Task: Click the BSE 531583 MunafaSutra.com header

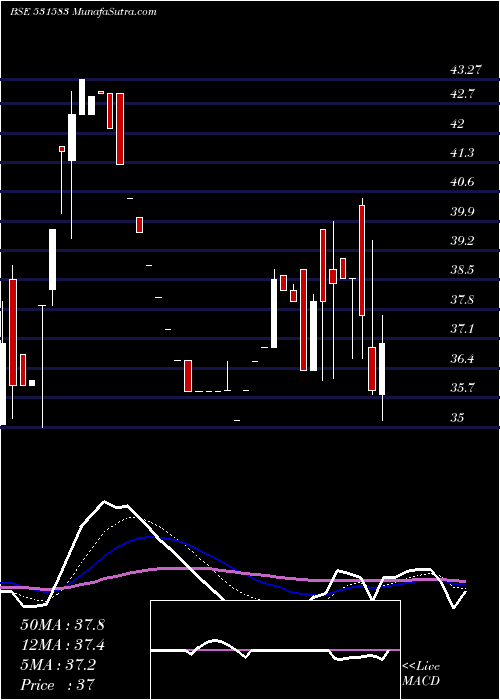Action: 83,12
